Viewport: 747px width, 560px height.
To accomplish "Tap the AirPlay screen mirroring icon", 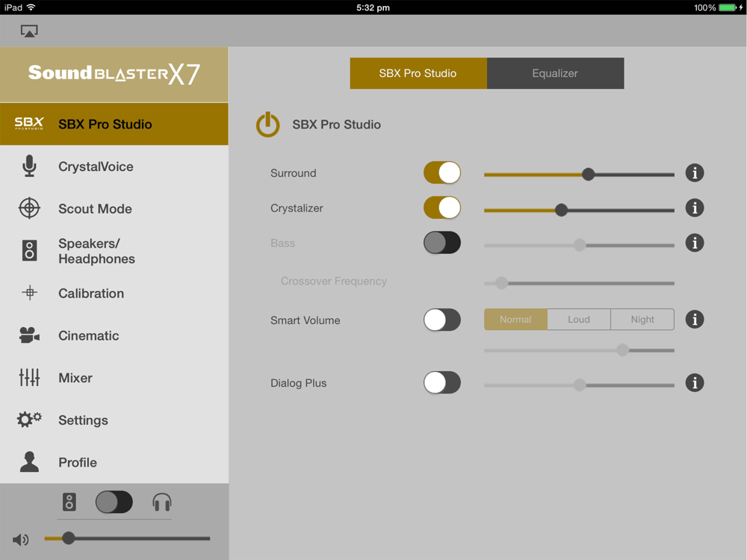I will click(x=29, y=31).
